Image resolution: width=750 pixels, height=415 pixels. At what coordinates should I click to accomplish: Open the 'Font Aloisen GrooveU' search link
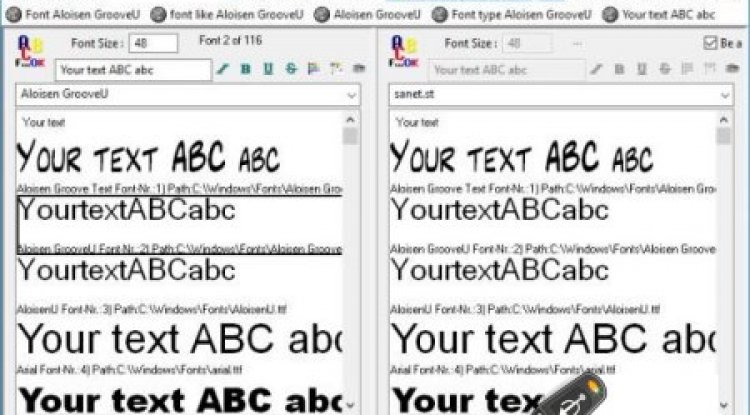pyautogui.click(x=82, y=14)
